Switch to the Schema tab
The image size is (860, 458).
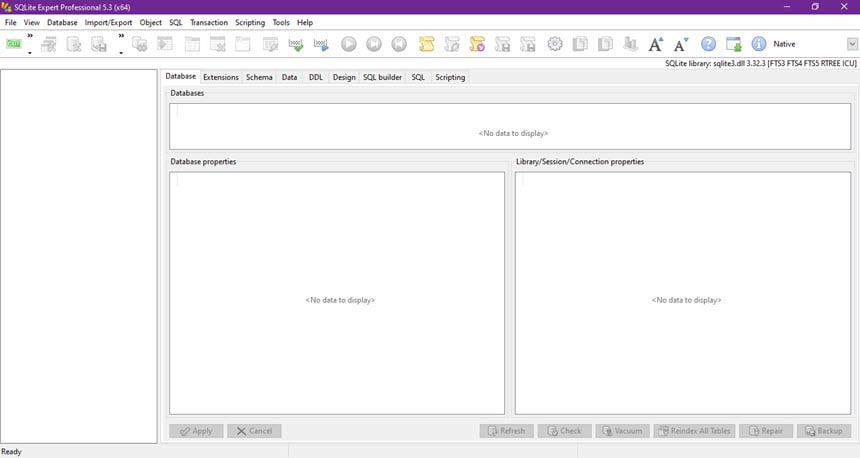point(259,77)
